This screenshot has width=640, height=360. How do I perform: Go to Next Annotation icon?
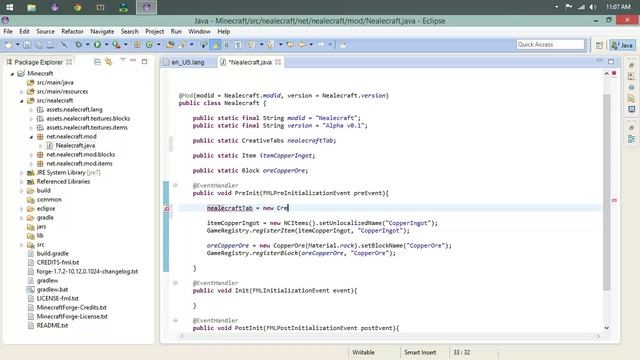(251, 45)
